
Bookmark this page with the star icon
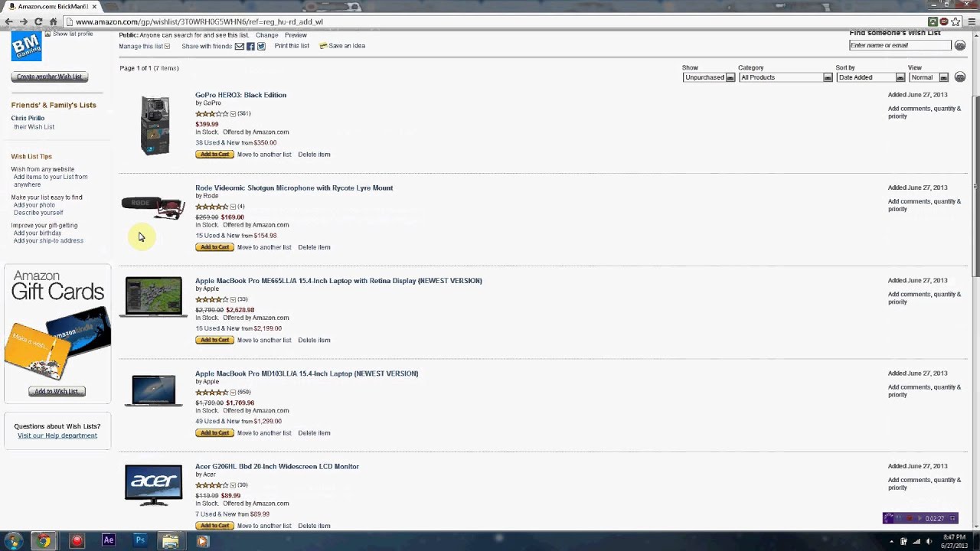(955, 21)
